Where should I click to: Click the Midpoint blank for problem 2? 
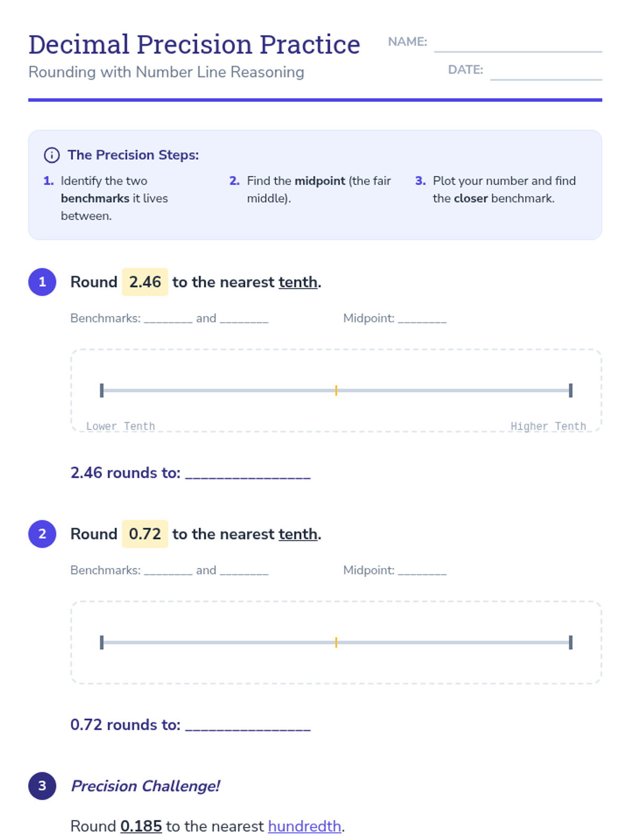click(x=422, y=571)
